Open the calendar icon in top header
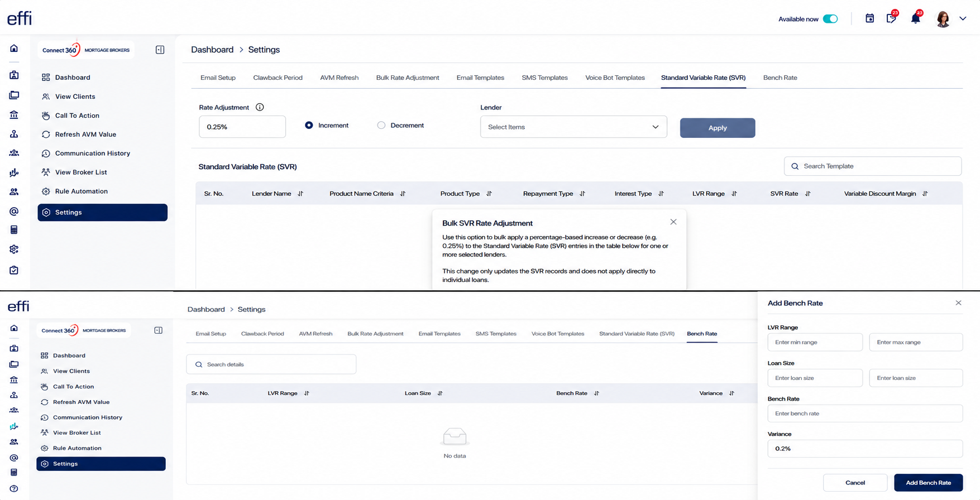The width and height of the screenshot is (980, 500). [x=869, y=18]
